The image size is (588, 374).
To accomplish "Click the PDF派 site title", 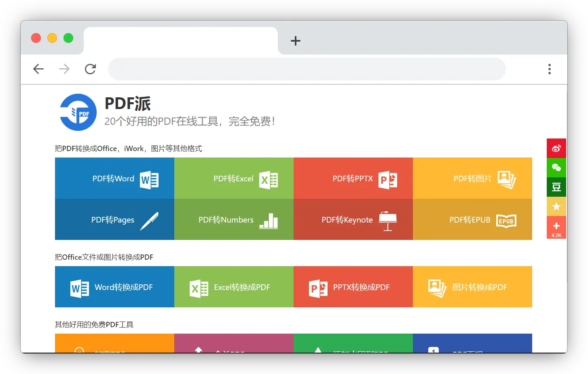I will pyautogui.click(x=127, y=103).
